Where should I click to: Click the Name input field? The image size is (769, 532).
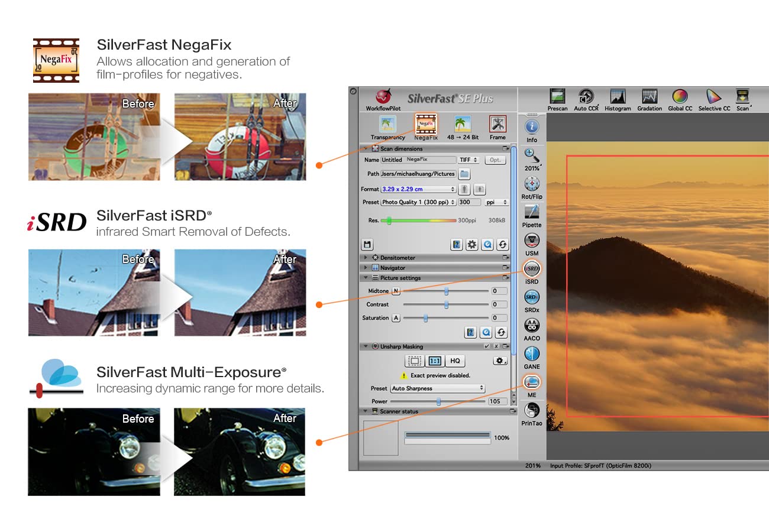click(x=418, y=160)
